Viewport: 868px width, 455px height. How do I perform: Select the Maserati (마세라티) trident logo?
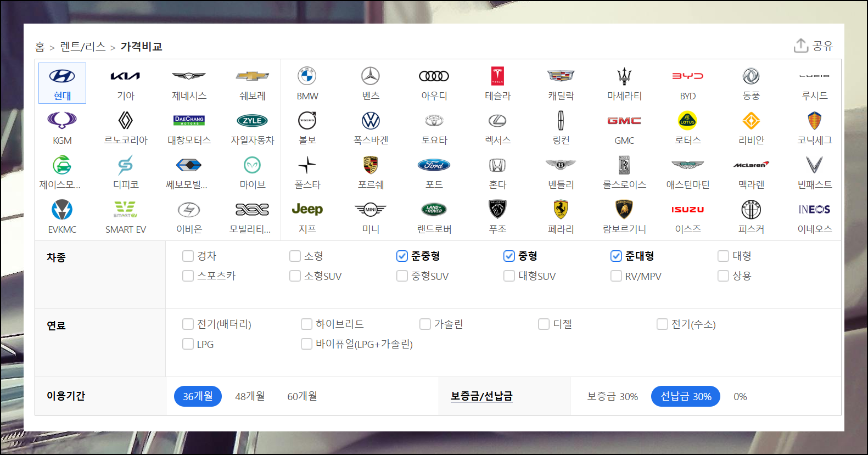[624, 76]
